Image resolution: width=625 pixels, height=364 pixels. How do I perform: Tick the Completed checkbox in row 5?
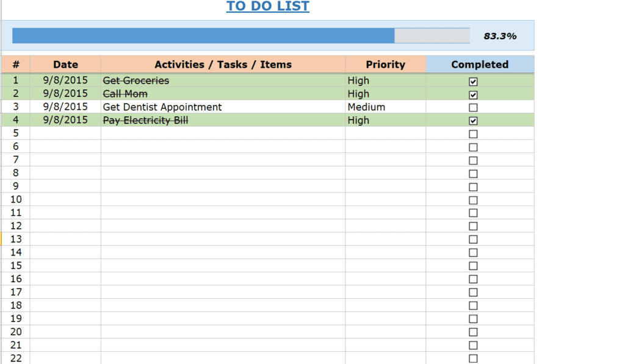[473, 134]
